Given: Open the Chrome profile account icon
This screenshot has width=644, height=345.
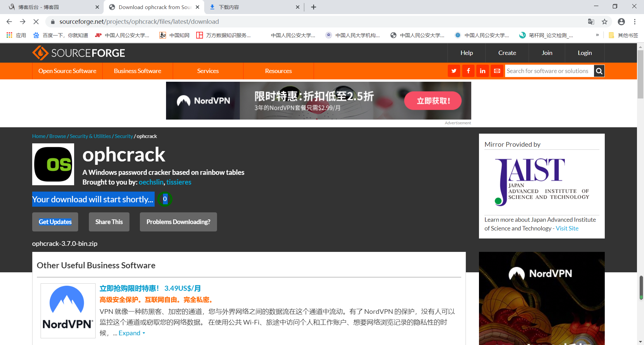Looking at the screenshot, I should (x=621, y=22).
